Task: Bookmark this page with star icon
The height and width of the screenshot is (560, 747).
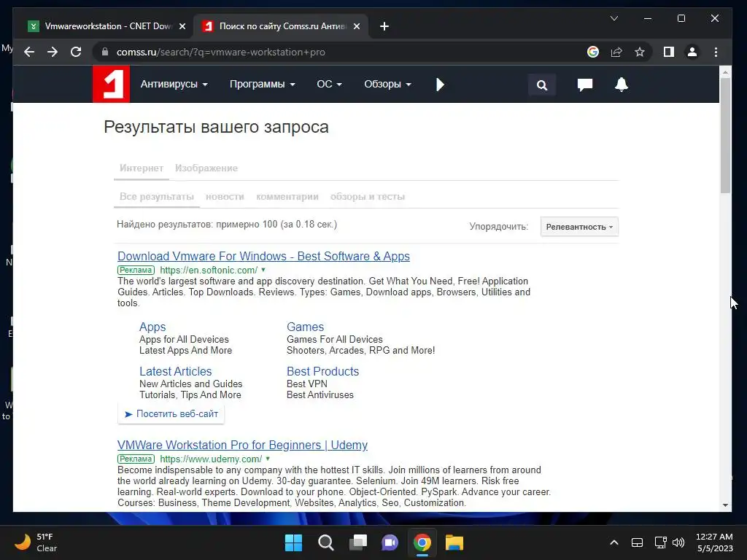Action: coord(640,52)
